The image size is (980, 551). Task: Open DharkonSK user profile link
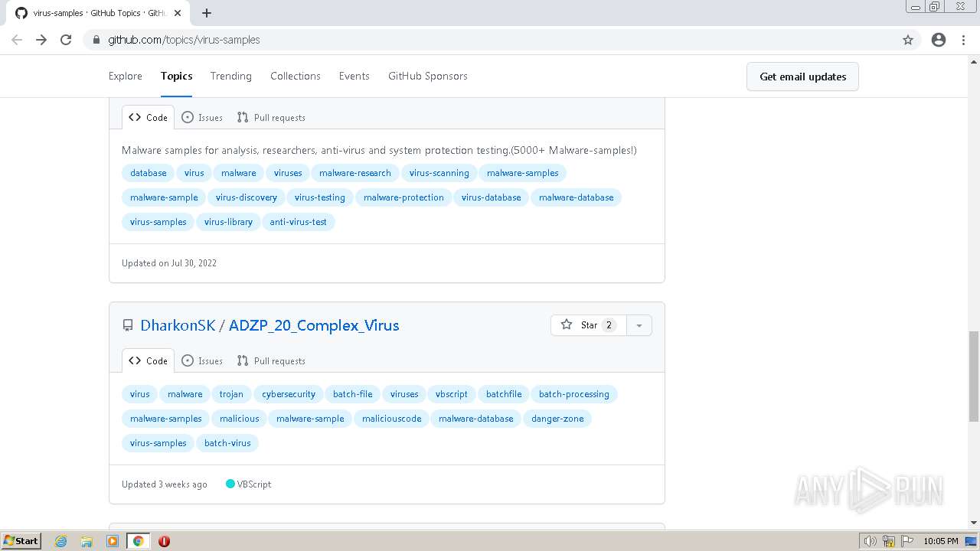pyautogui.click(x=178, y=325)
